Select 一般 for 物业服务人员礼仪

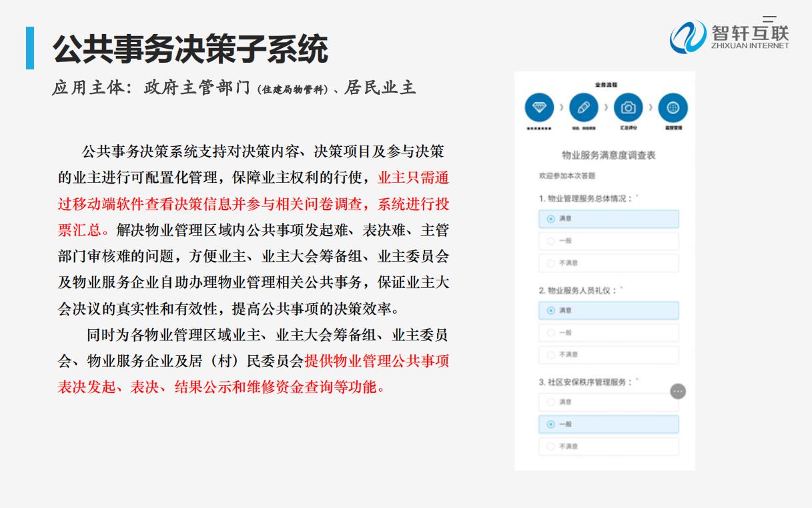pos(608,332)
